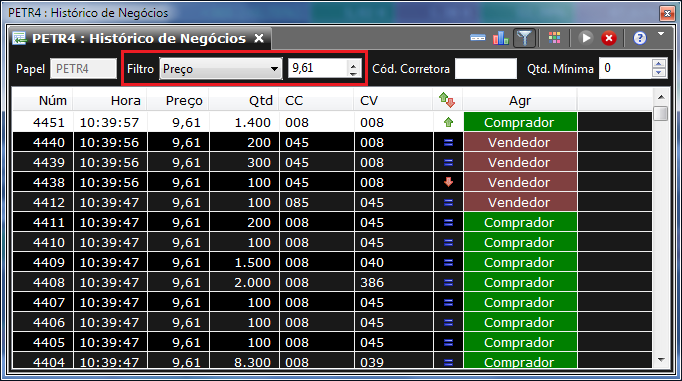The width and height of the screenshot is (682, 381).
Task: Click the green up arrow in row 4451
Action: (x=448, y=122)
